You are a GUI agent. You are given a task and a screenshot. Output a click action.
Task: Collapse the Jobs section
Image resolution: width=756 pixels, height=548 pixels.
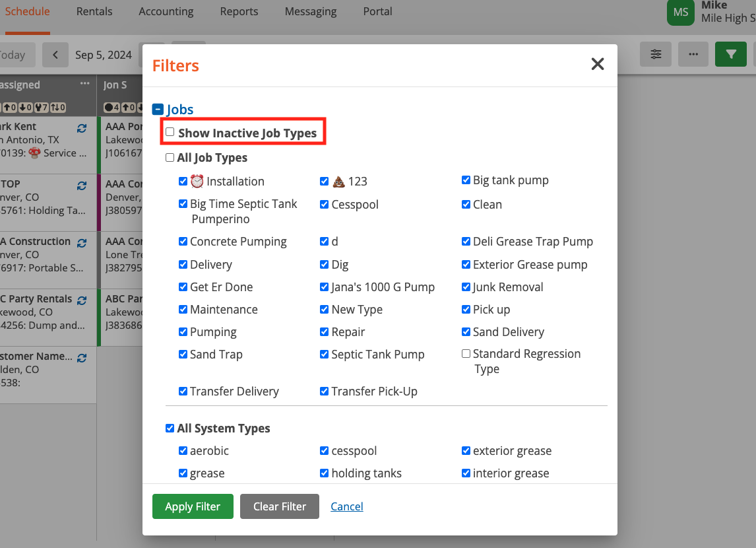click(158, 110)
